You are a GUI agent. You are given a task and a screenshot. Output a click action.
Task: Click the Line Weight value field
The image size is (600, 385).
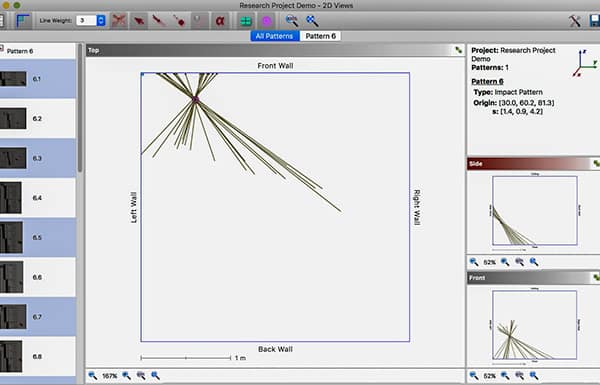tap(86, 20)
